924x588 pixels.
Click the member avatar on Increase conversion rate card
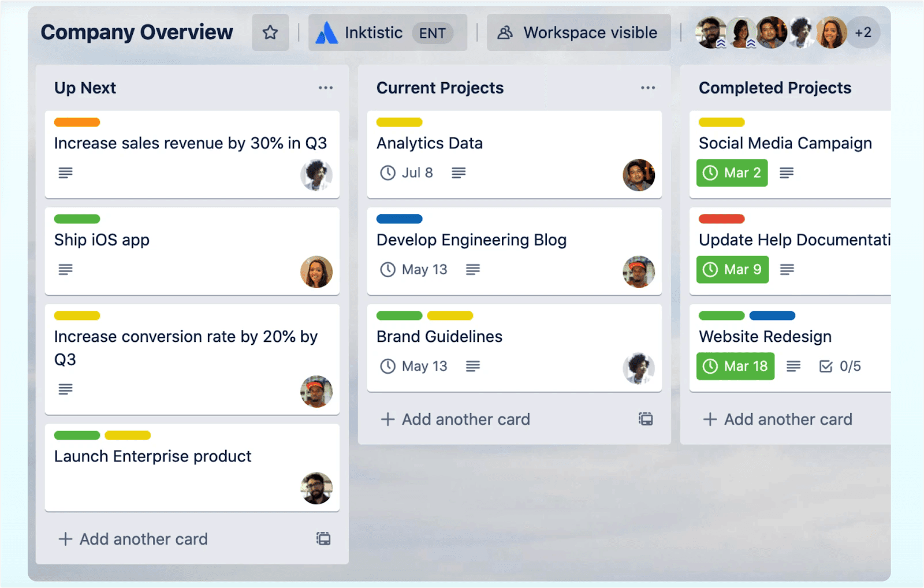coord(316,392)
